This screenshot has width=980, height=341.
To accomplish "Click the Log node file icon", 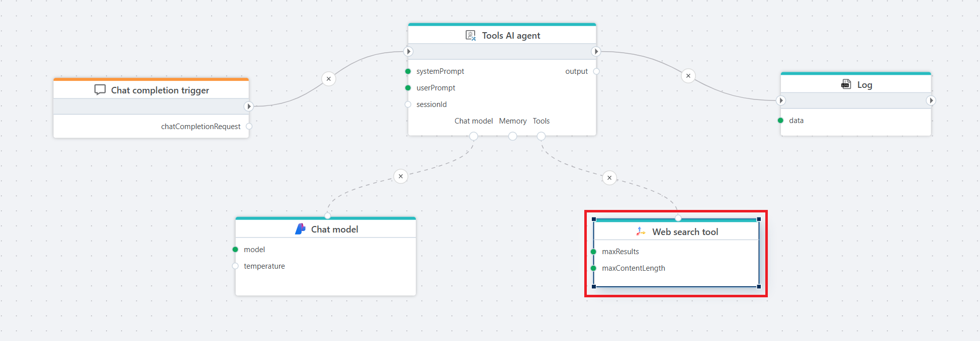I will pos(846,84).
